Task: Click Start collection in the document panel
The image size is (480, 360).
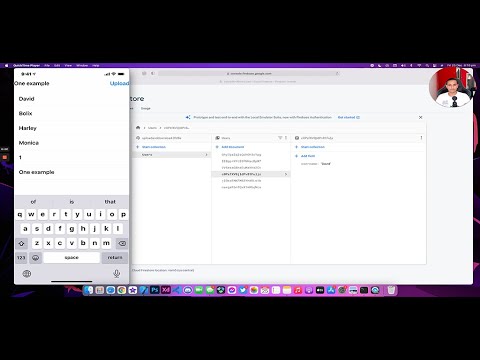Action: tap(313, 147)
